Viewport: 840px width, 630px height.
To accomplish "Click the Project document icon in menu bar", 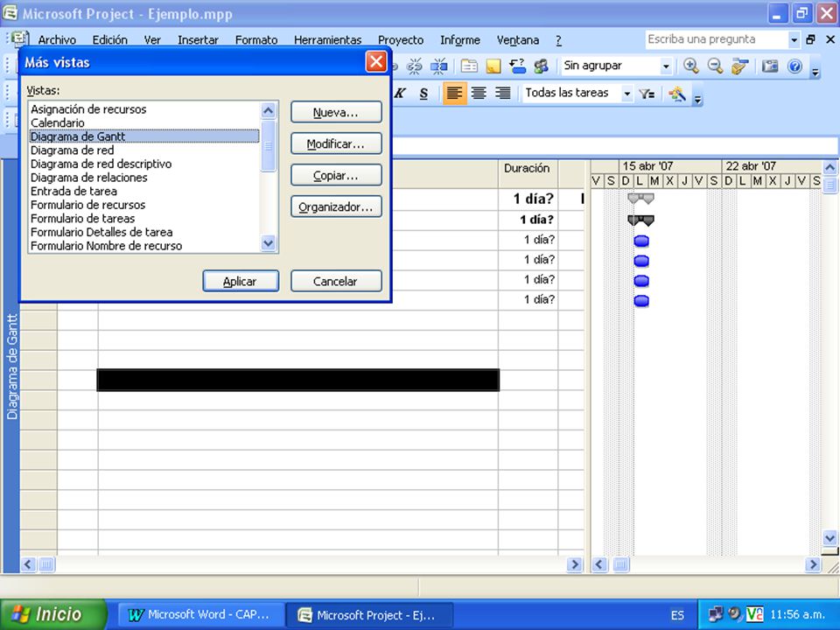I will [18, 39].
